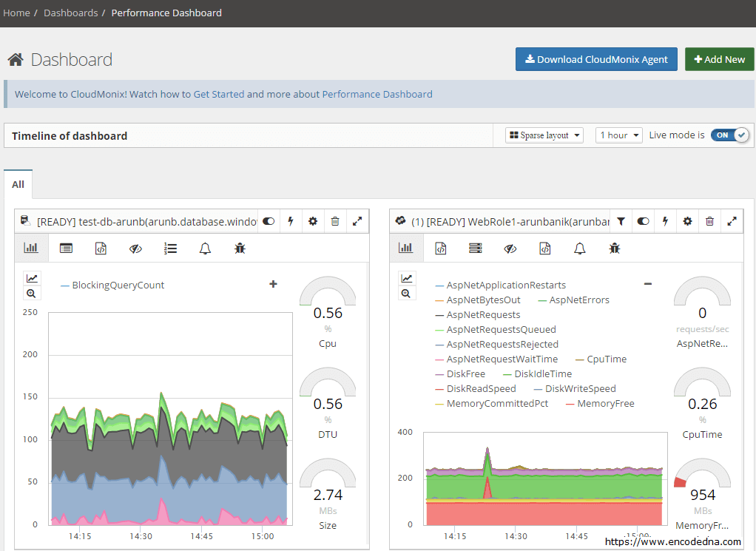Image resolution: width=756 pixels, height=551 pixels.
Task: Click Add New button
Action: coord(719,59)
